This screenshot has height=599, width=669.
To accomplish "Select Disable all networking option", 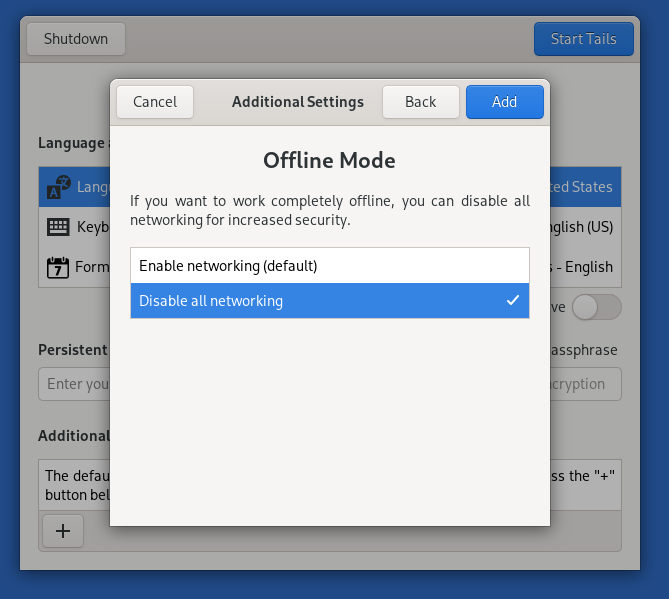I will tap(330, 301).
